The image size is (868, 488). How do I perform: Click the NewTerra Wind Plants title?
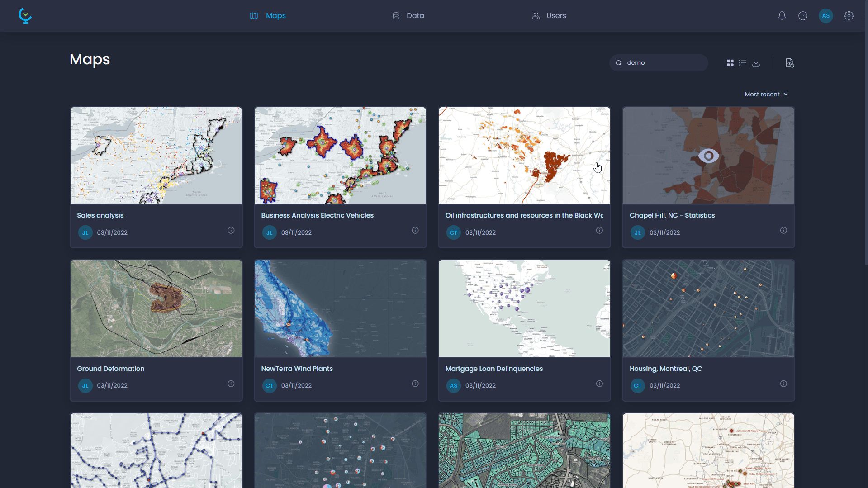tap(297, 369)
